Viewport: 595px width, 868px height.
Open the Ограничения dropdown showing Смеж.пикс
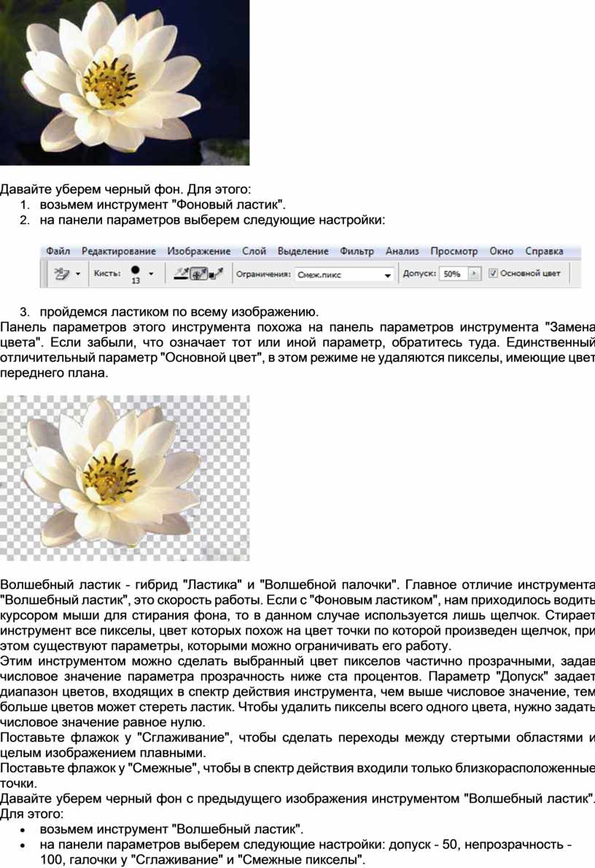pos(343,274)
